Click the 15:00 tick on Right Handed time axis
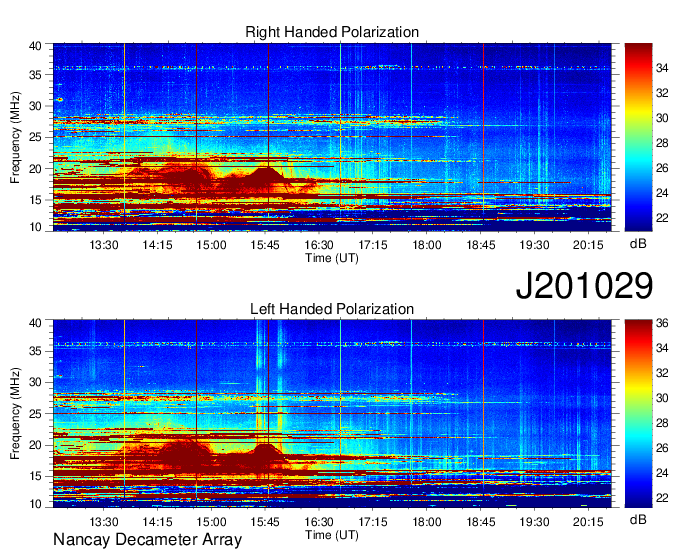The image size is (680, 552). click(211, 245)
